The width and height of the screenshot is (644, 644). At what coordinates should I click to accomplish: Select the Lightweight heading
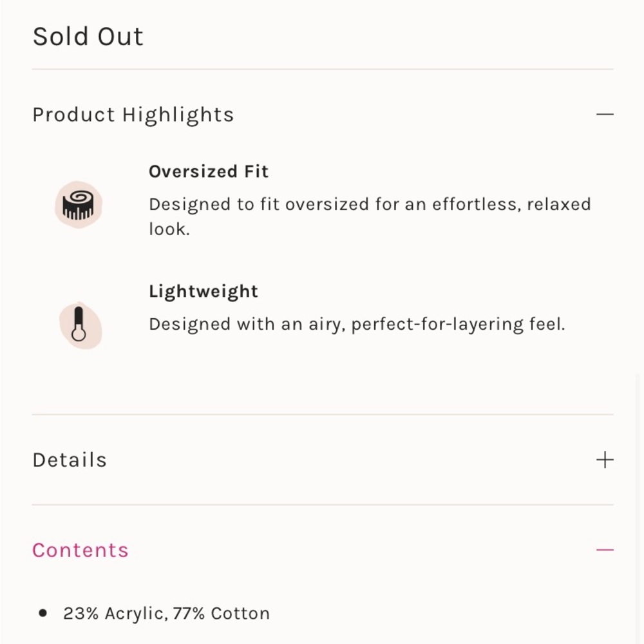pyautogui.click(x=204, y=292)
